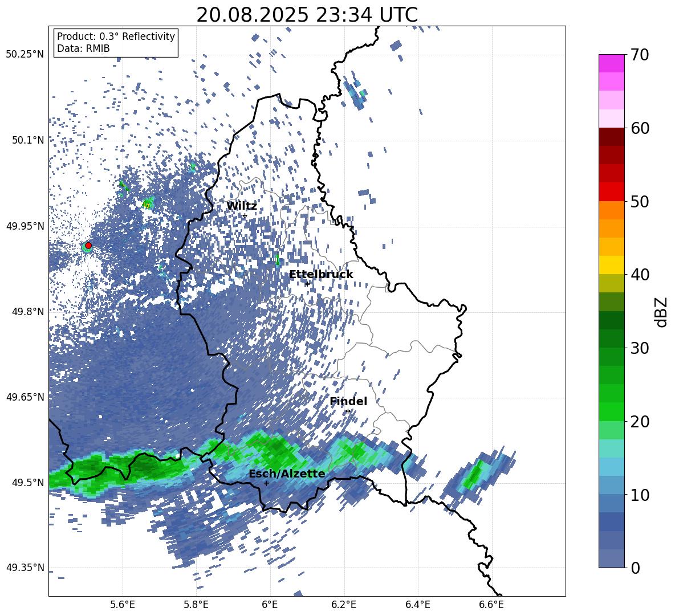675x616 pixels.
Task: Click the Esch/Alzette station cross marker
Action: click(x=266, y=483)
